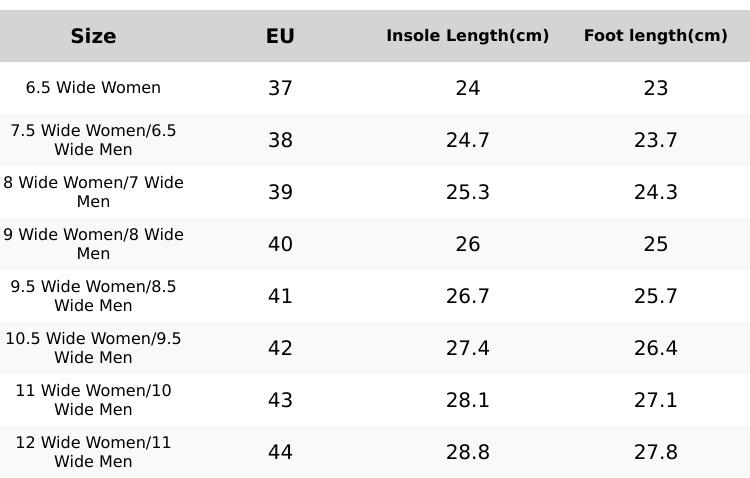
Task: Click the 8 Wide Women/7 Wide Men cell
Action: click(93, 192)
